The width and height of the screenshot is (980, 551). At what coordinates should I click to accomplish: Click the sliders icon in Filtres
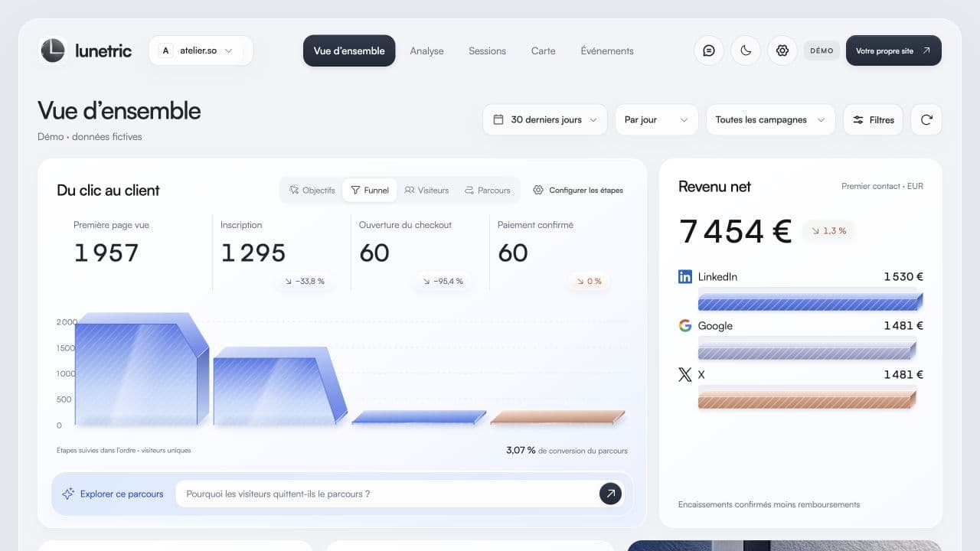click(x=858, y=119)
